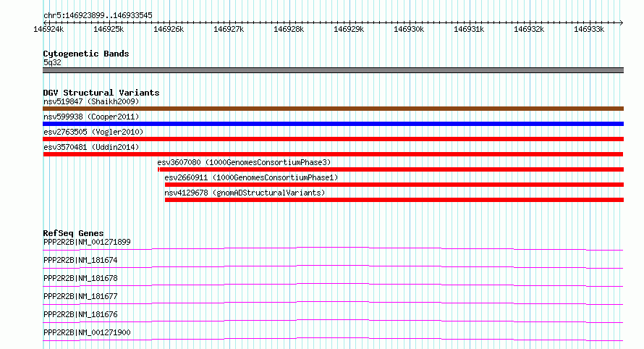Click the red esv3607080 variant bar
Screen dimensions: 644x349
click(391, 169)
